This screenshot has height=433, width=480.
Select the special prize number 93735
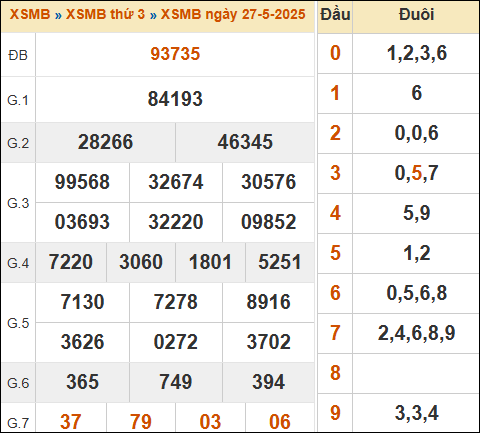click(x=175, y=54)
